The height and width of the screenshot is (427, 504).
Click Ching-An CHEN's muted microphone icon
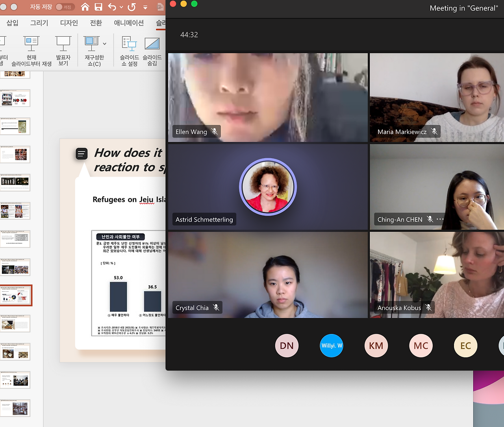430,219
